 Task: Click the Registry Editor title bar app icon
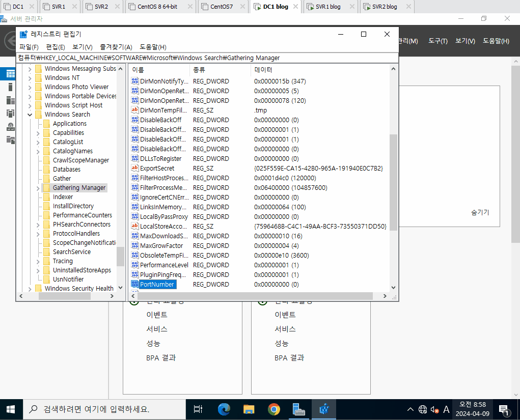tap(23, 34)
